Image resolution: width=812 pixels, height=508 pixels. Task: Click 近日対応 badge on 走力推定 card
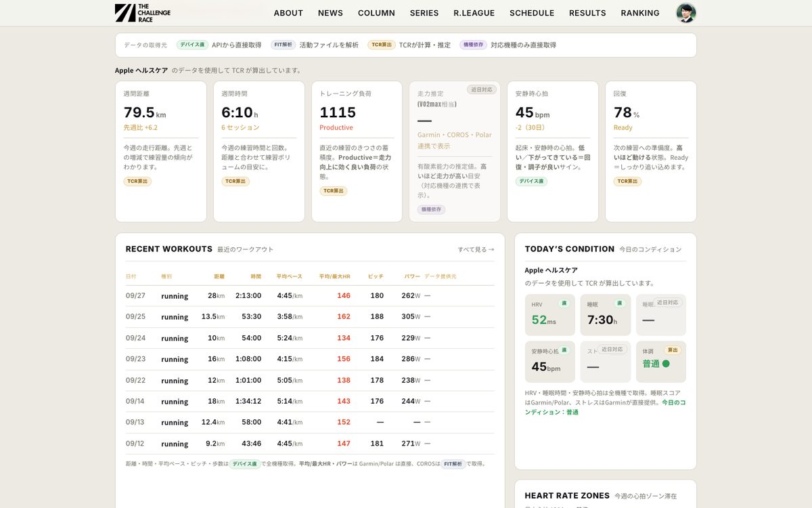click(482, 89)
